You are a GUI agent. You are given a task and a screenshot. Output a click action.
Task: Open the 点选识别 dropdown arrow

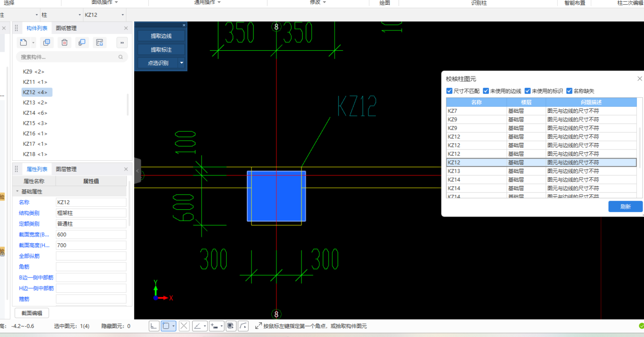(181, 63)
